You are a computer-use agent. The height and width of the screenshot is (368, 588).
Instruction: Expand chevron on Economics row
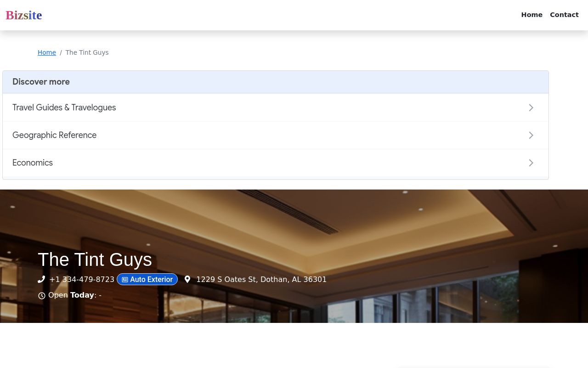(531, 163)
